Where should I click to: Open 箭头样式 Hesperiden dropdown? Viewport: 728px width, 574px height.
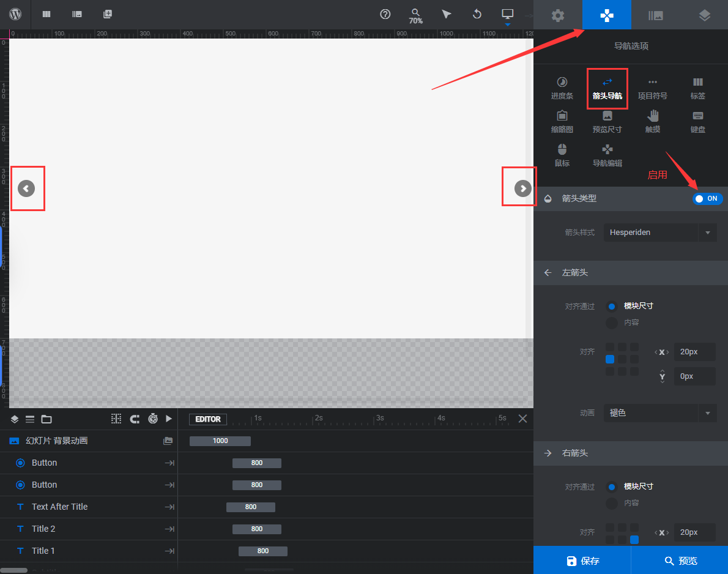[x=659, y=232]
